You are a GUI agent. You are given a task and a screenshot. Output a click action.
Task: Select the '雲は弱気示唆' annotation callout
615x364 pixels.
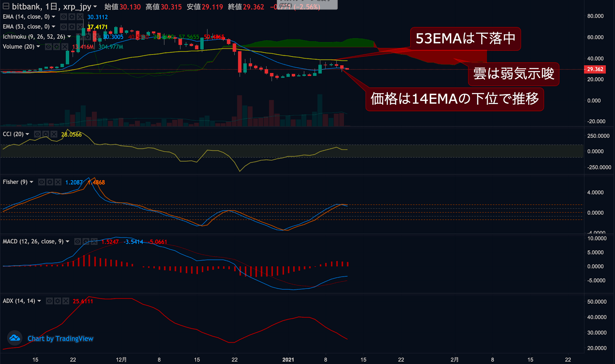point(513,74)
